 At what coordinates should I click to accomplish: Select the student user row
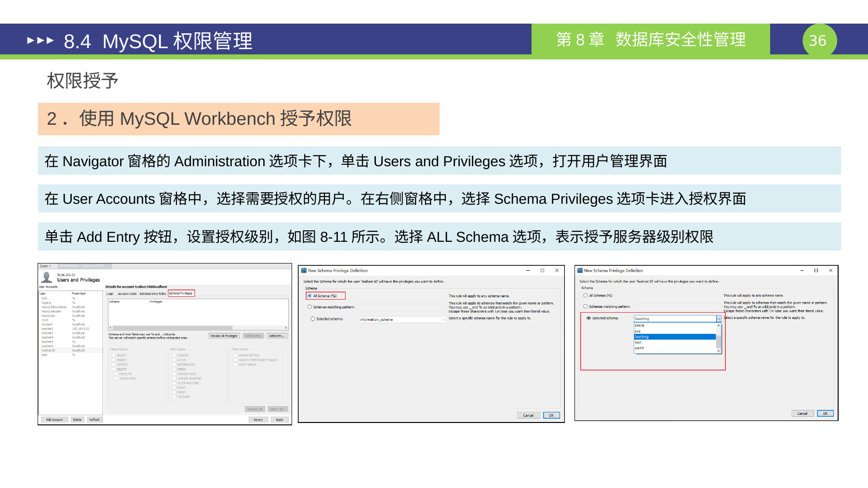tap(70, 324)
